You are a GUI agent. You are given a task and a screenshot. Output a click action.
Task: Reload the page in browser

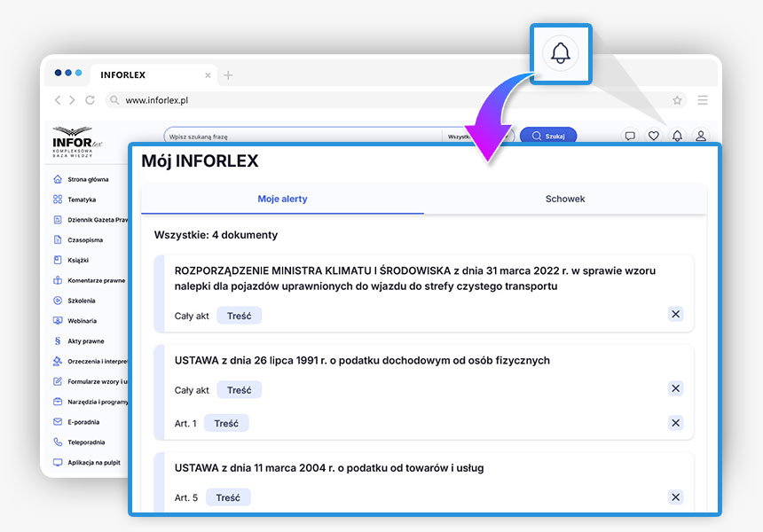90,100
